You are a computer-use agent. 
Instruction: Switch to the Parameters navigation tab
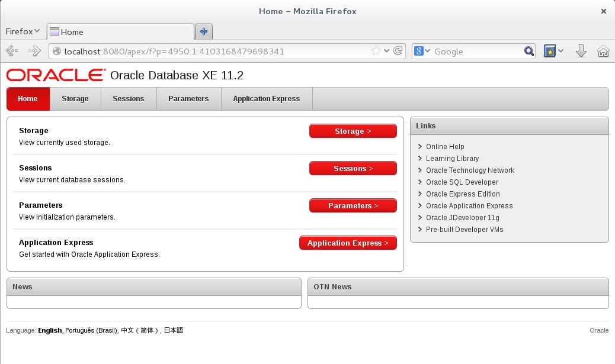pyautogui.click(x=188, y=99)
